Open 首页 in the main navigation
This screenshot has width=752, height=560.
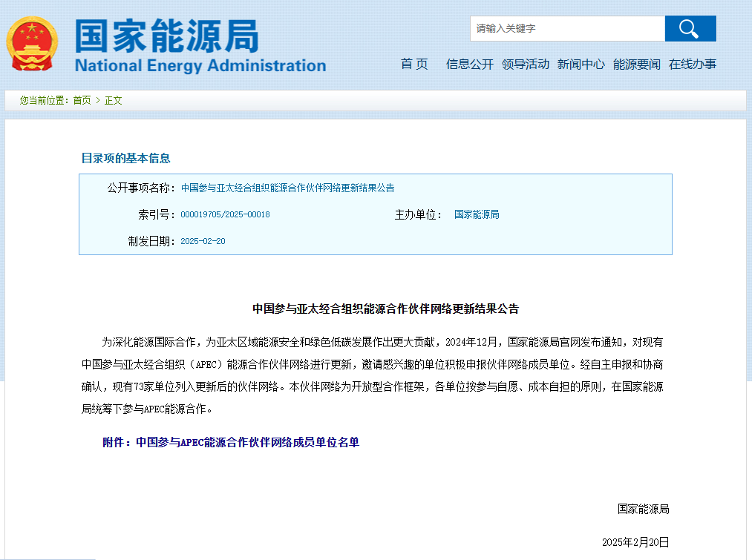tap(414, 65)
